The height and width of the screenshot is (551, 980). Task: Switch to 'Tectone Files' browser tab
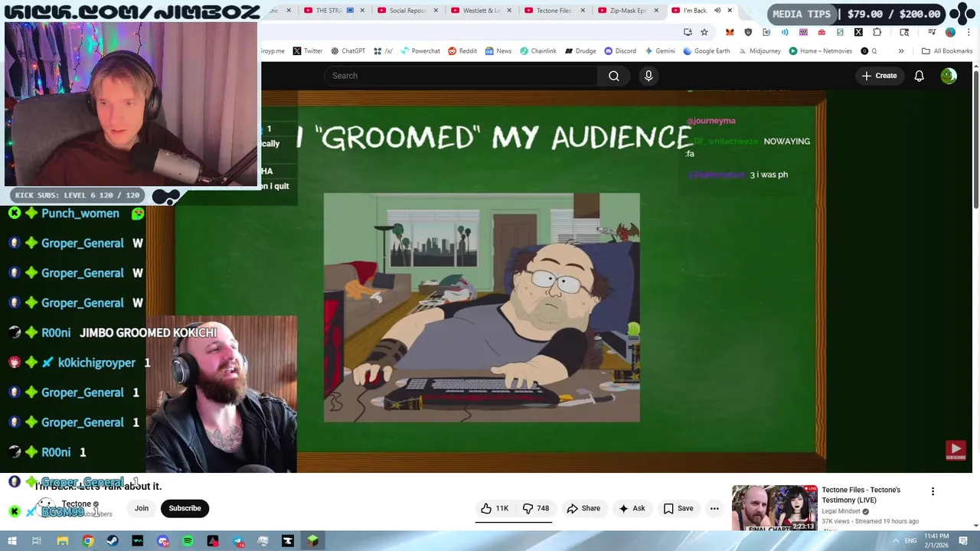pos(554,11)
